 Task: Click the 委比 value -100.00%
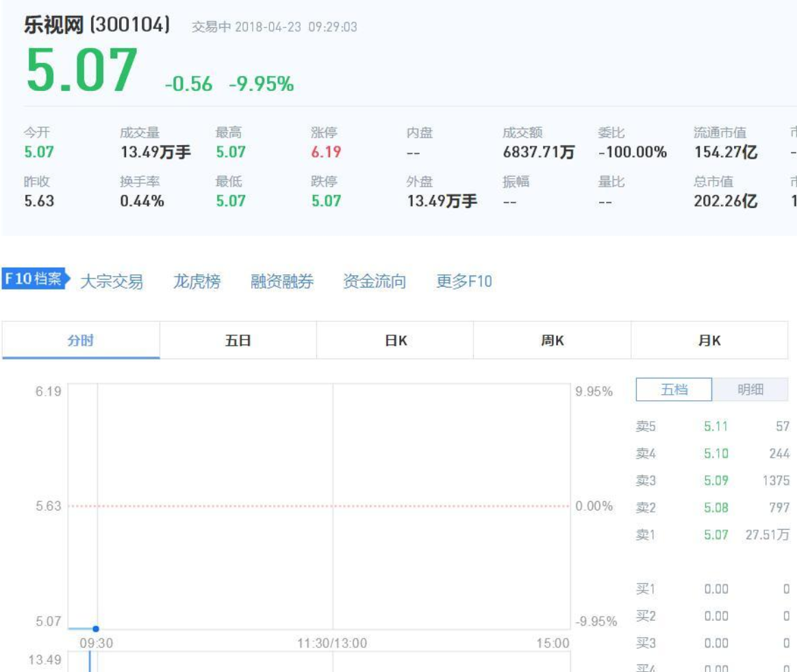click(x=632, y=152)
